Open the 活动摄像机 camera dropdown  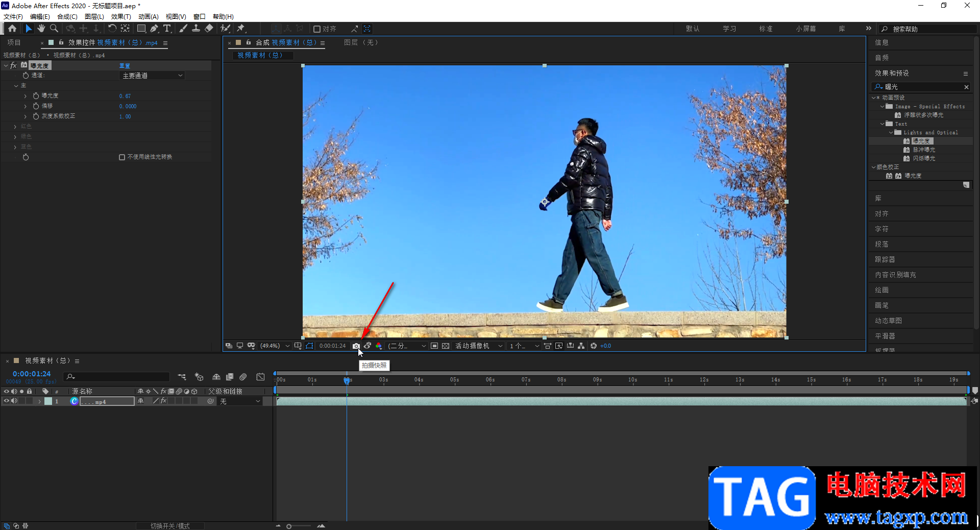coord(478,346)
